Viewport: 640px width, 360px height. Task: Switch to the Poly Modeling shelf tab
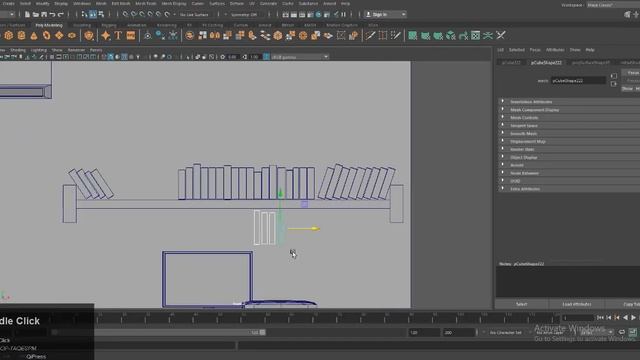point(49,25)
